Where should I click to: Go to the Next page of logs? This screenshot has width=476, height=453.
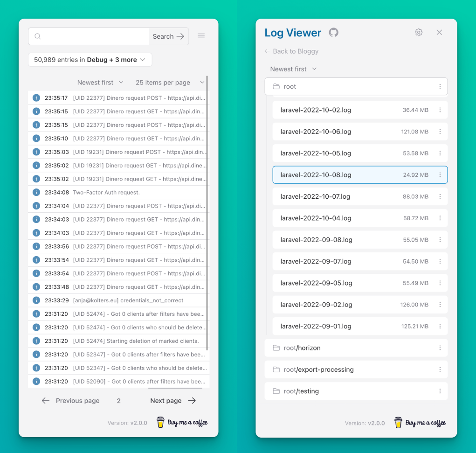[166, 400]
